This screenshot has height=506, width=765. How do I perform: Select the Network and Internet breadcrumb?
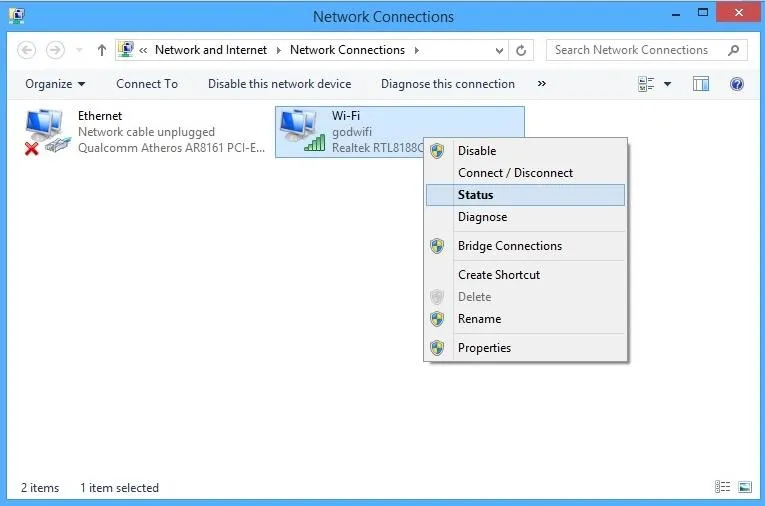tap(211, 50)
